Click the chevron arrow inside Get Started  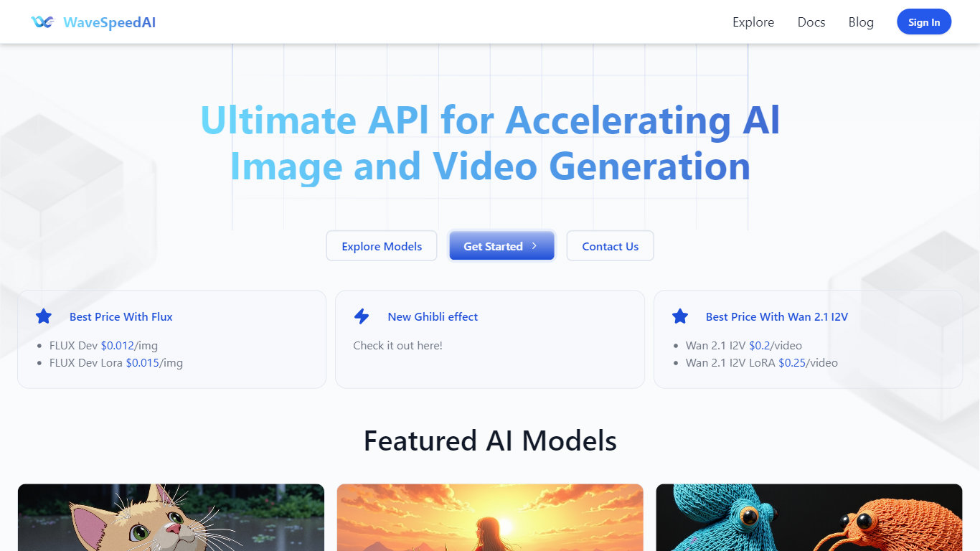point(534,246)
